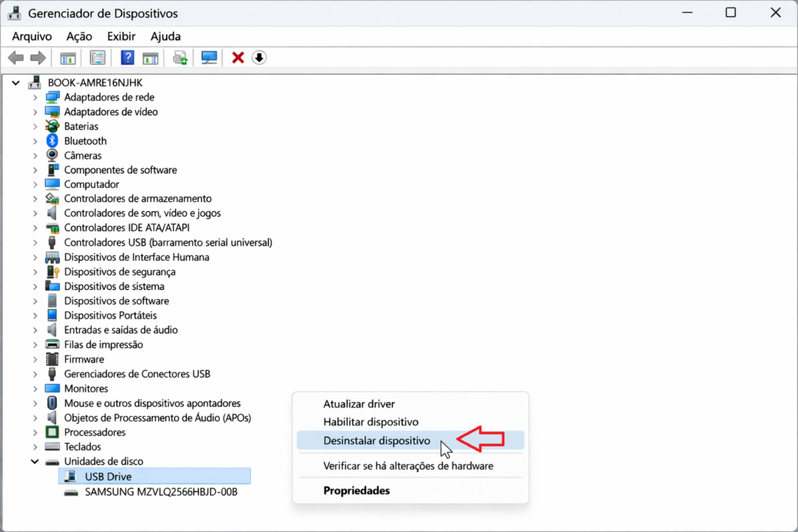Click the Processadores chip icon

tap(52, 432)
